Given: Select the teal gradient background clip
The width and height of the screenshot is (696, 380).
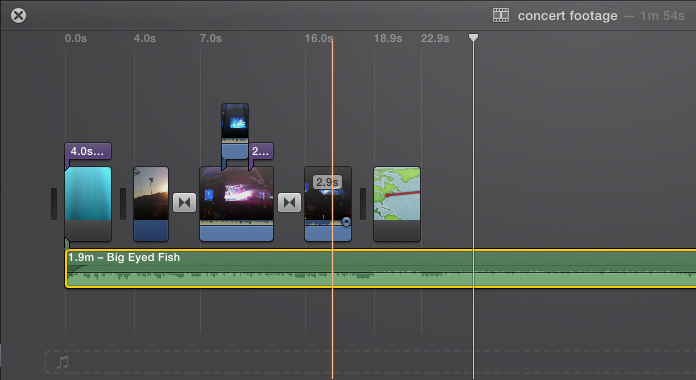Looking at the screenshot, I should tap(88, 204).
